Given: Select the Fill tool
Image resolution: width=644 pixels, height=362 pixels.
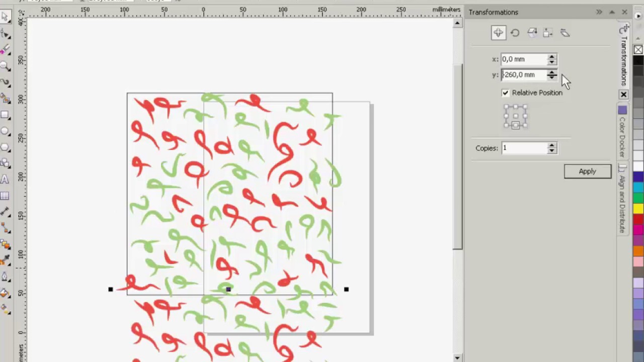Looking at the screenshot, I should click(x=5, y=293).
